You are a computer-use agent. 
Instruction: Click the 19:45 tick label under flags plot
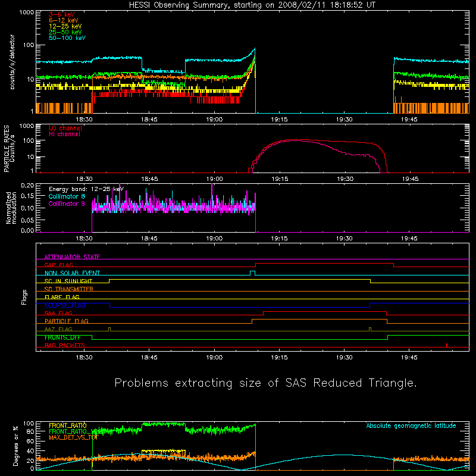pyautogui.click(x=409, y=358)
